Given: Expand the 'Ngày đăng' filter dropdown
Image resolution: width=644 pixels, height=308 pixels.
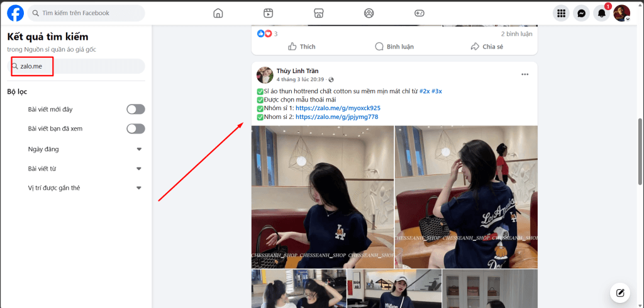Looking at the screenshot, I should click(x=139, y=149).
